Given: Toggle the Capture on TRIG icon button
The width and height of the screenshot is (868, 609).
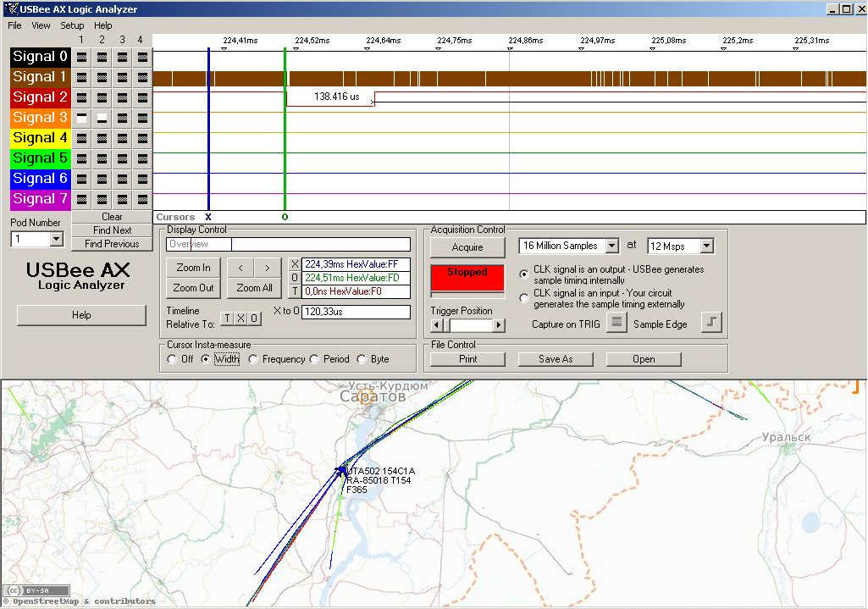Looking at the screenshot, I should tap(616, 322).
